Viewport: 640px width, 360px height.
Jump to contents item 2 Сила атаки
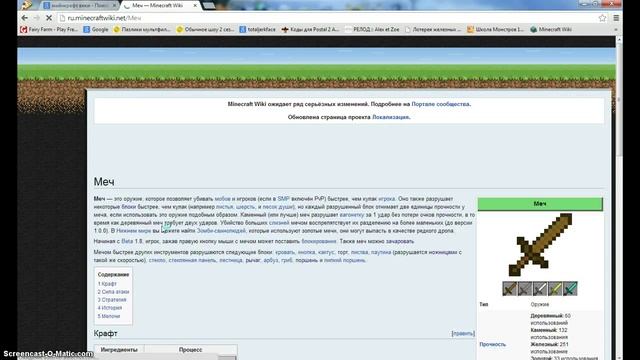pyautogui.click(x=113, y=292)
